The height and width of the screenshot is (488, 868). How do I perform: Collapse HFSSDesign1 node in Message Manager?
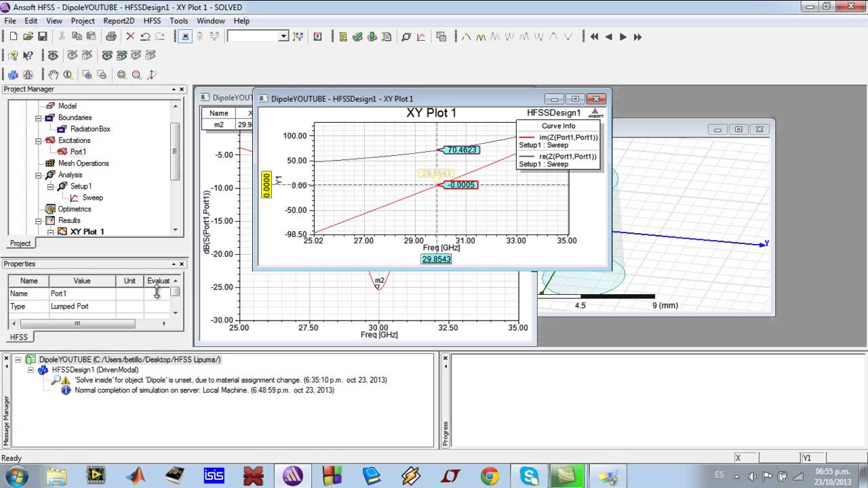click(x=31, y=370)
